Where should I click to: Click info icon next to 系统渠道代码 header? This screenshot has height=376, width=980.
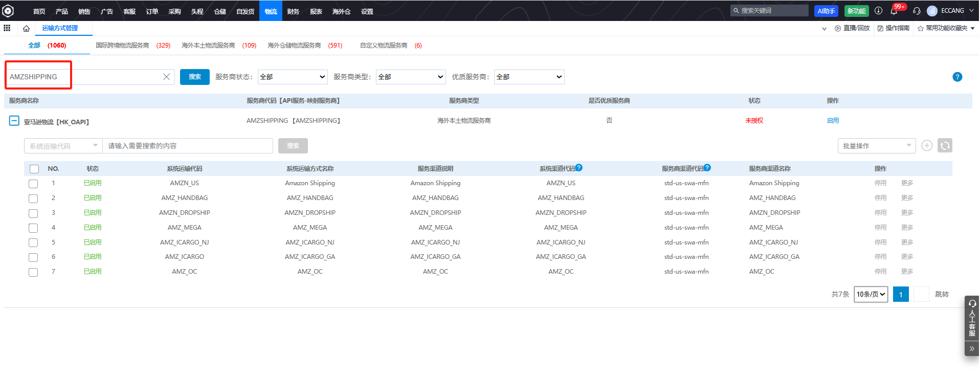coord(578,167)
